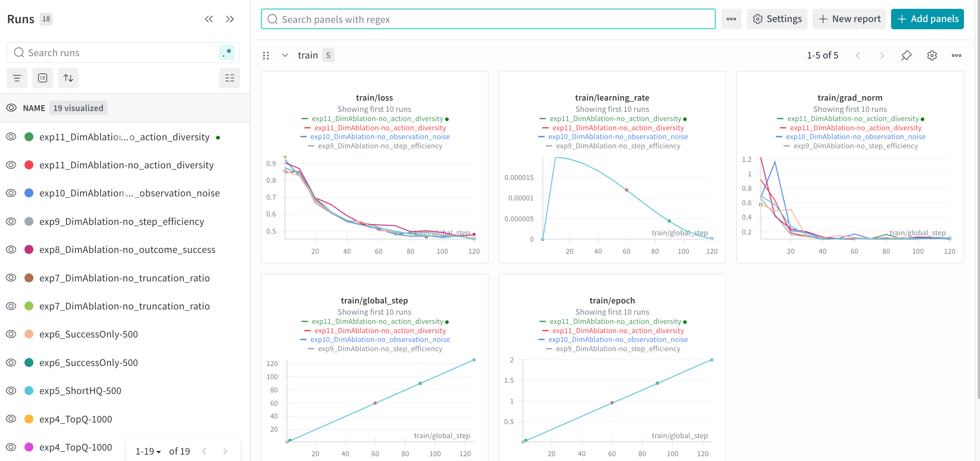Screen dimensions: 980x461
Task: Toggle the regex search button
Action: coord(227,53)
